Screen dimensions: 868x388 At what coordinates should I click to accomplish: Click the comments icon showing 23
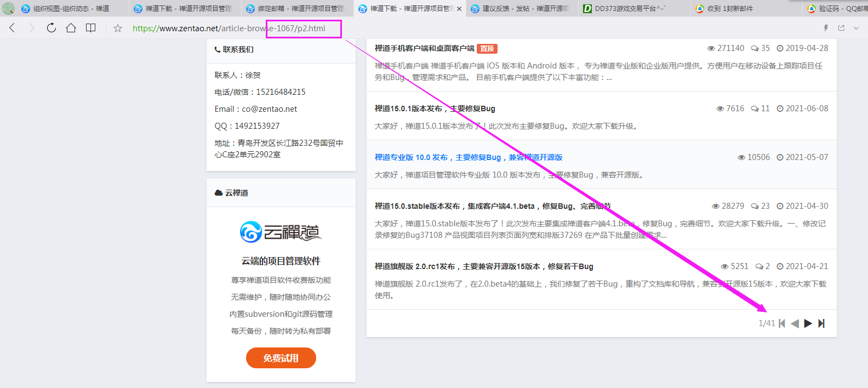(755, 206)
